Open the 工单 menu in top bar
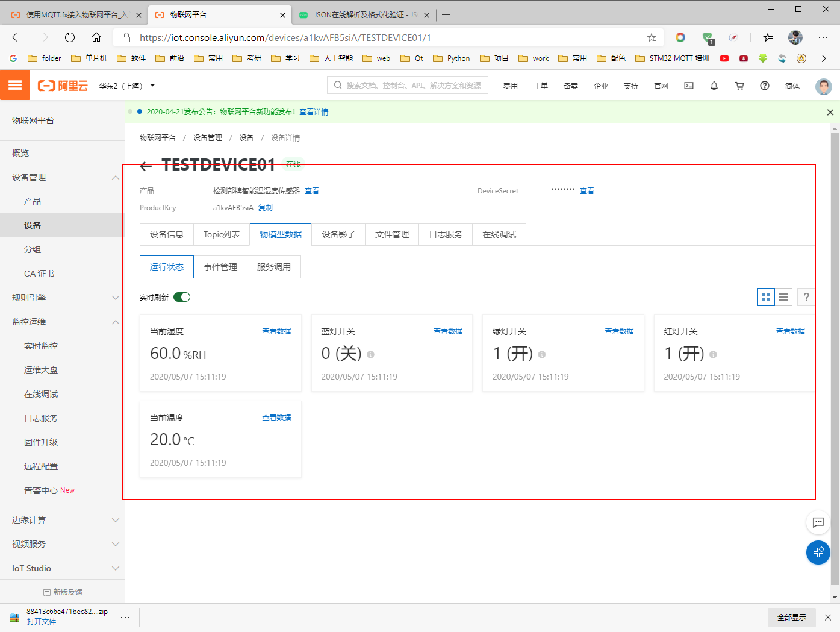This screenshot has width=840, height=632. point(541,86)
